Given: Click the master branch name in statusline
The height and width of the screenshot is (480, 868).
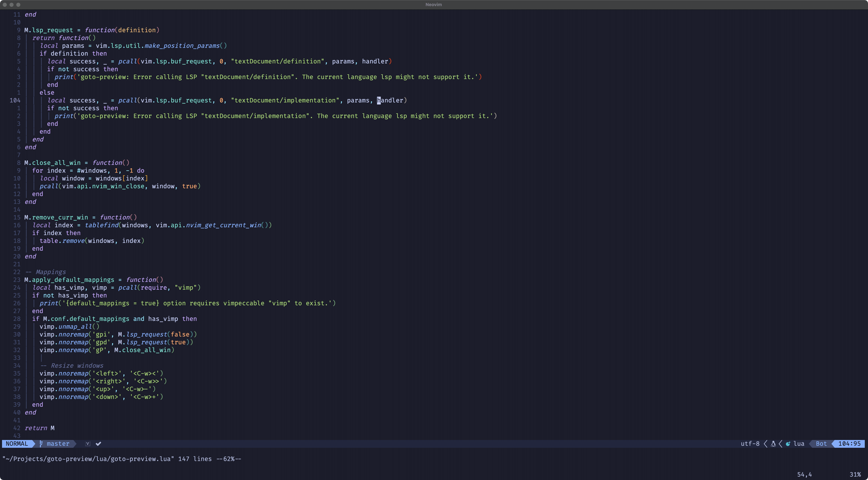Looking at the screenshot, I should 58,444.
